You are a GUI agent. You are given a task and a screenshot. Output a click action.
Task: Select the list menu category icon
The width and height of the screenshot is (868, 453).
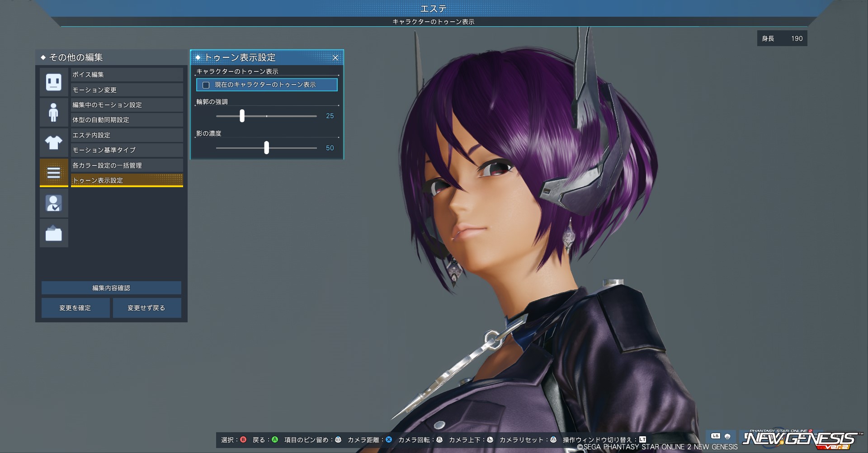54,173
